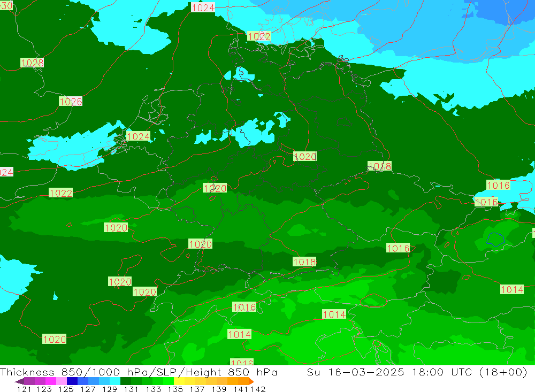Select the darkest green legend swatch

(x=126, y=381)
